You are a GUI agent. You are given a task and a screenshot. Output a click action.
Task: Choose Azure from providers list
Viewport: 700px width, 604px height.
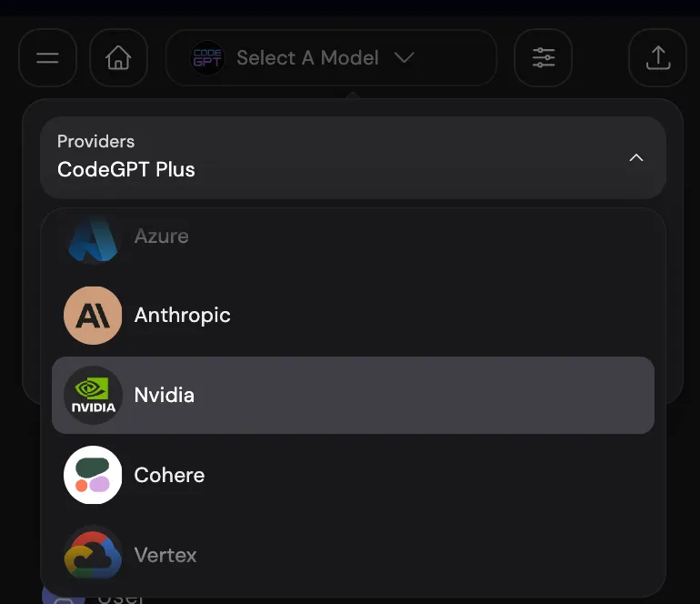click(x=353, y=236)
